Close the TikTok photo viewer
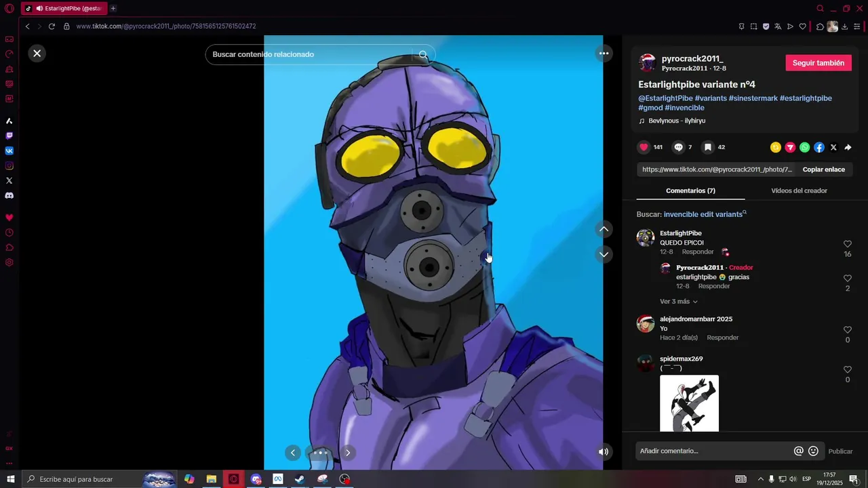 point(37,53)
